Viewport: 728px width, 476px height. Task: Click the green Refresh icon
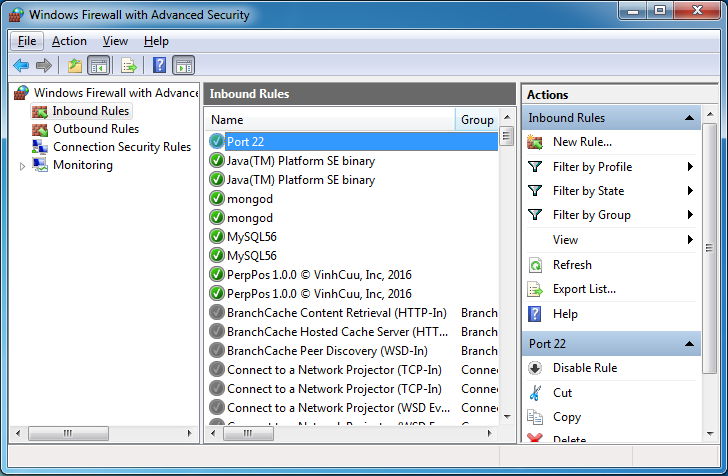(535, 265)
